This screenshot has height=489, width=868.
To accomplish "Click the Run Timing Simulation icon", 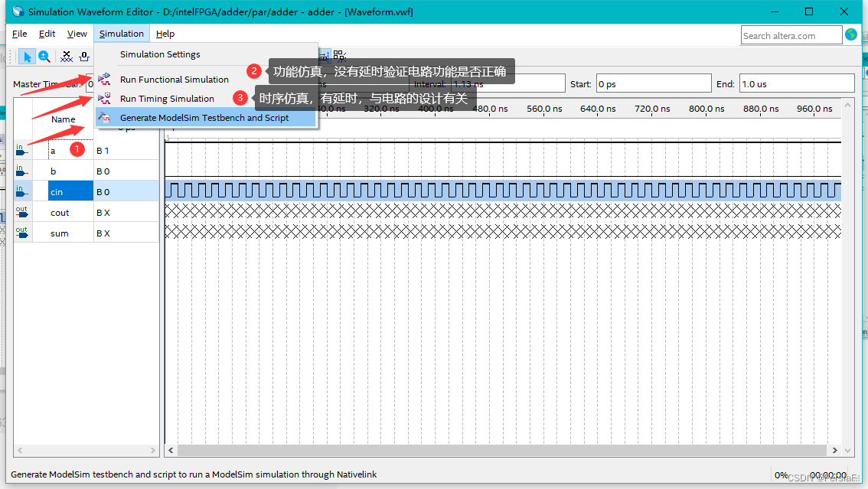I will (104, 99).
